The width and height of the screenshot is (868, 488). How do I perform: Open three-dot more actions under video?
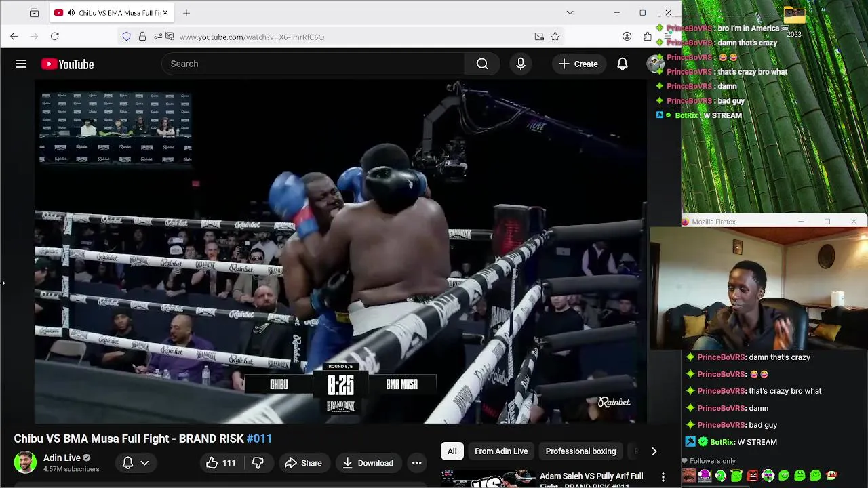click(x=417, y=463)
